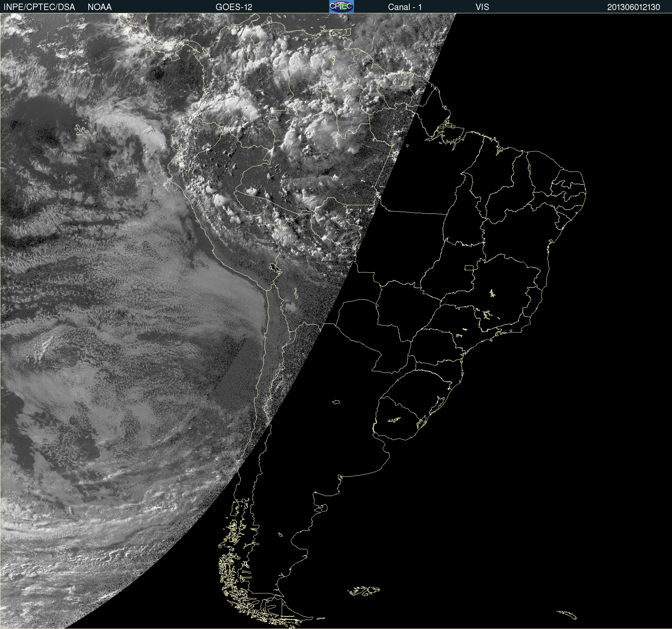This screenshot has width=672, height=629.
Task: Click the GOES-12 satellite label
Action: [x=234, y=7]
